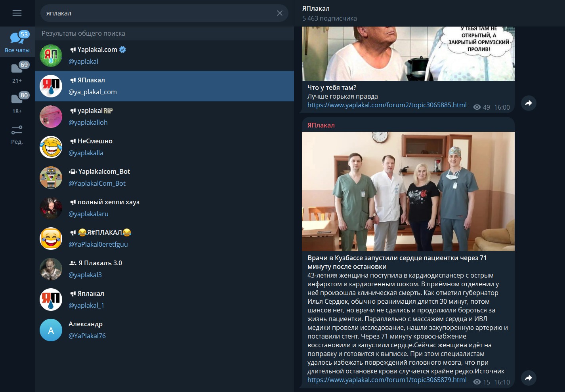
Task: Select the @ya_plakal_com username row
Action: coord(164,86)
